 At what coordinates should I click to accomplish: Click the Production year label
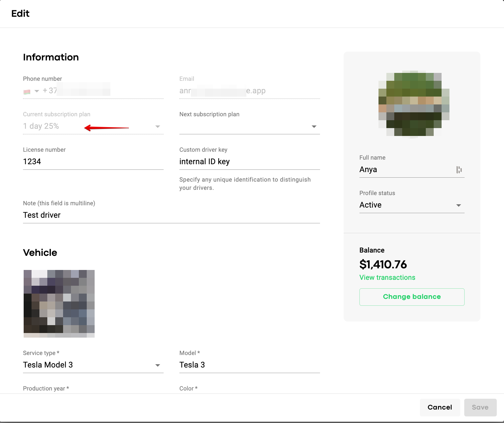coord(46,389)
